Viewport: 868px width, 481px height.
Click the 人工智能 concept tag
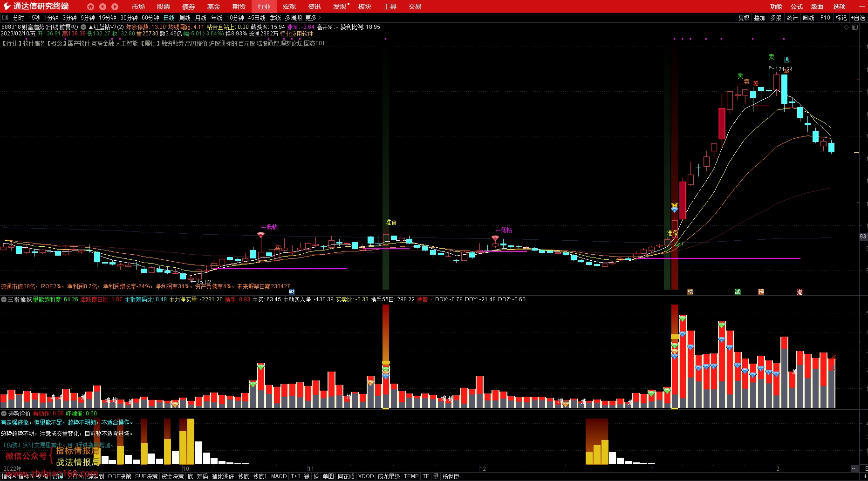pyautogui.click(x=127, y=43)
